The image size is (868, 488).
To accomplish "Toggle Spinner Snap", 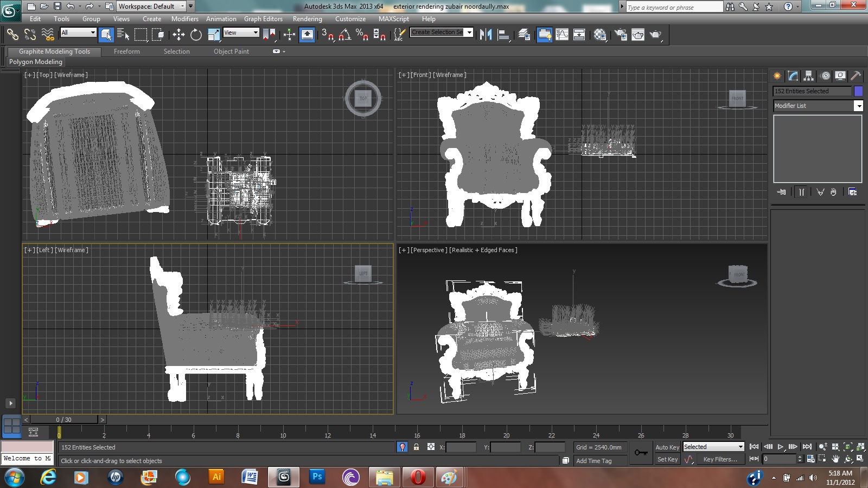I will (x=379, y=35).
